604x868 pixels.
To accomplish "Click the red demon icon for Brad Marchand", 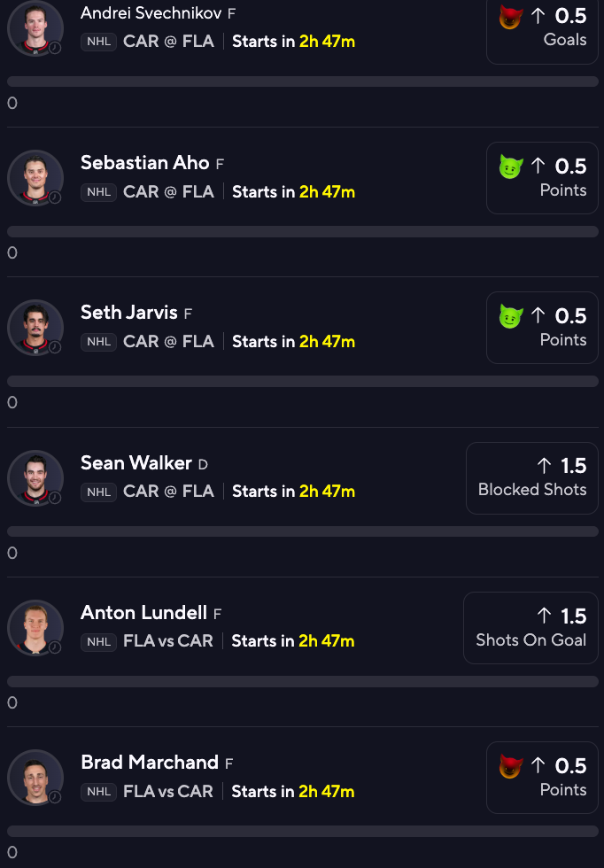I will click(x=510, y=767).
